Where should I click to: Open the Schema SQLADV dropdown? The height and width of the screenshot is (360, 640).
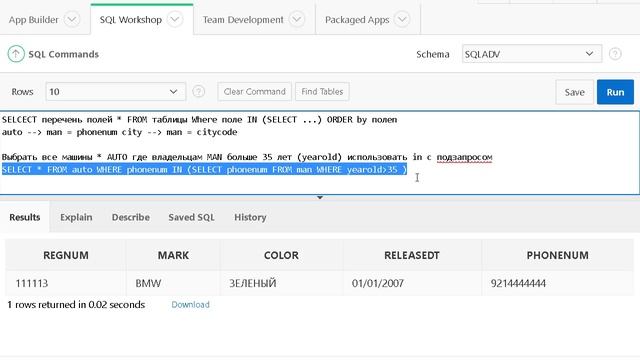(x=532, y=54)
